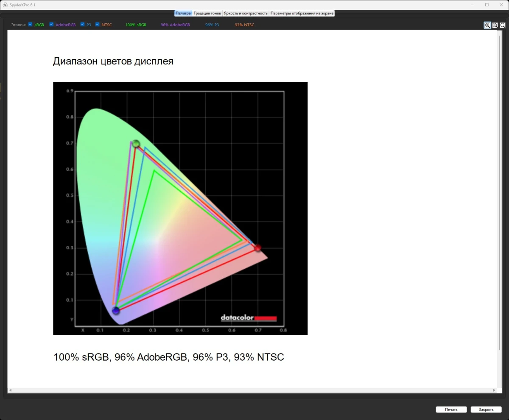Toggle the AdobeRGB reference checkbox
Screen dimensions: 509x420
tap(51, 25)
